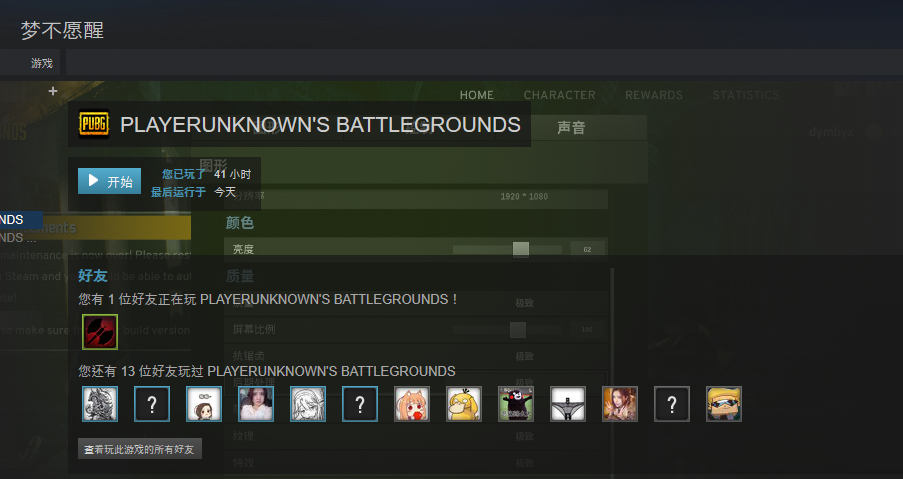Viewport: 903px width, 479px height.
Task: Open the underwear picture avatar friend
Action: tap(568, 404)
